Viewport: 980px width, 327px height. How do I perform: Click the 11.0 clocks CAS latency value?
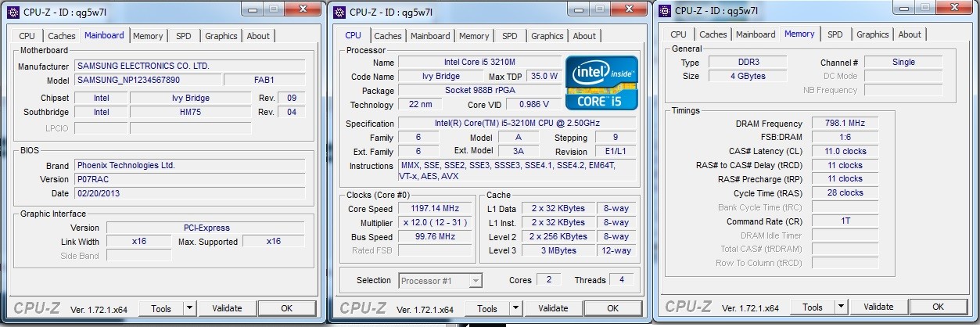(845, 151)
